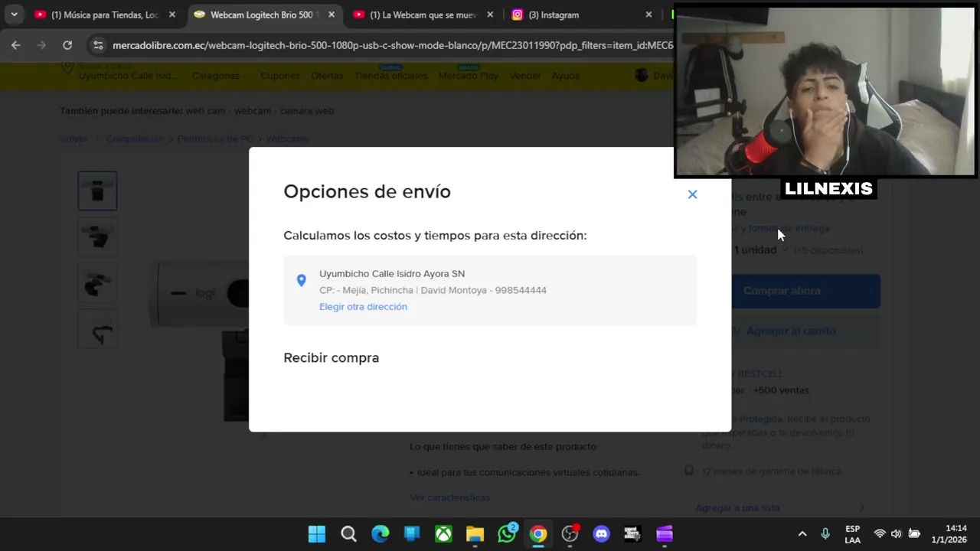Click the microphone tray icon
Screen dimensions: 980x551
pos(825,534)
